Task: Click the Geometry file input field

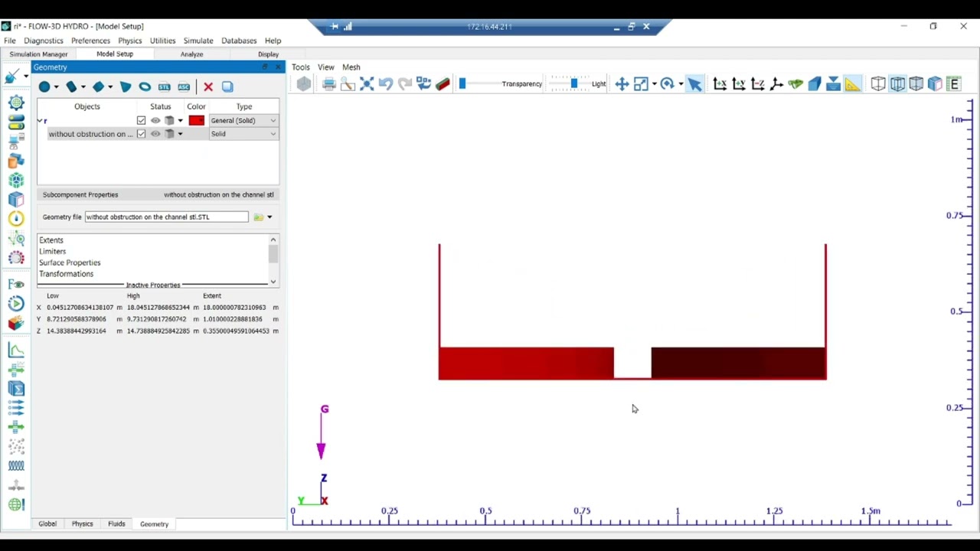Action: point(167,217)
